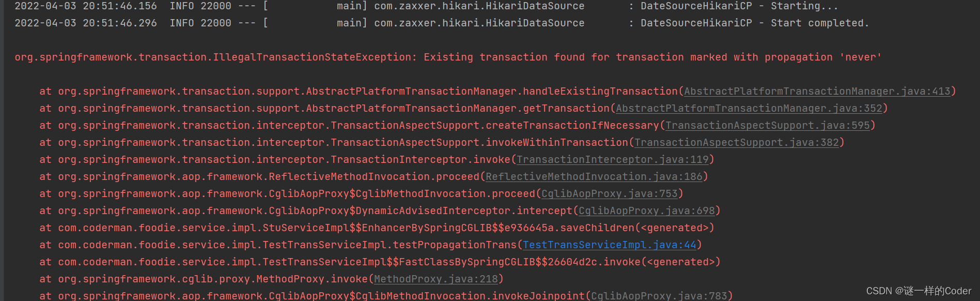Open TransactionAspectSupport.java:595 link

768,126
